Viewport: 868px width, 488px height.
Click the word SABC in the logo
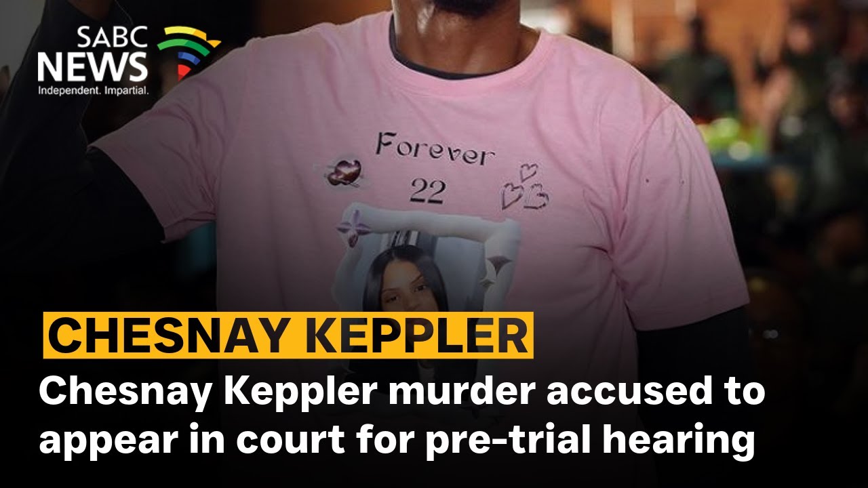point(113,37)
